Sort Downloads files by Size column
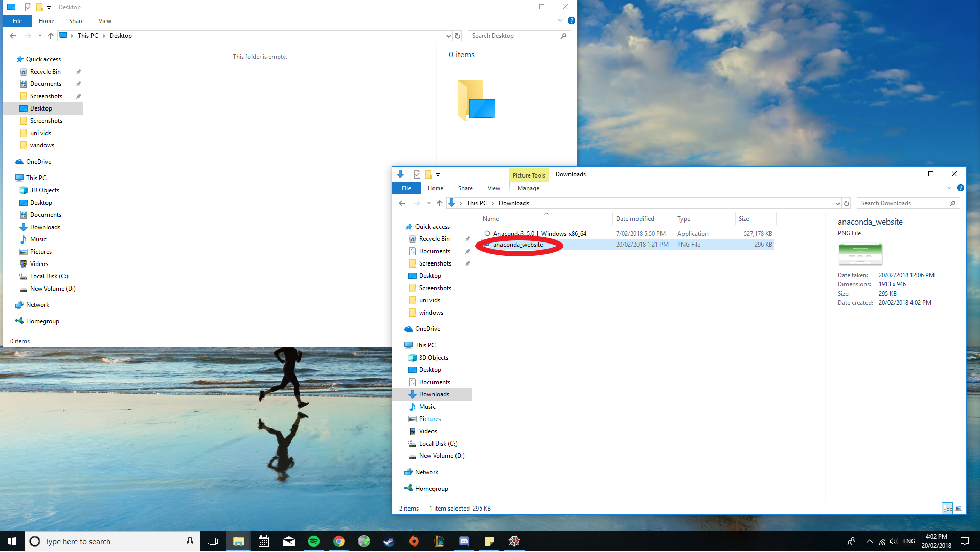The width and height of the screenshot is (980, 552). pyautogui.click(x=756, y=219)
